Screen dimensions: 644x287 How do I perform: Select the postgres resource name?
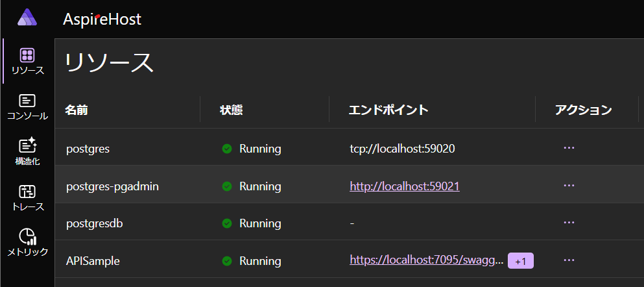pyautogui.click(x=88, y=149)
